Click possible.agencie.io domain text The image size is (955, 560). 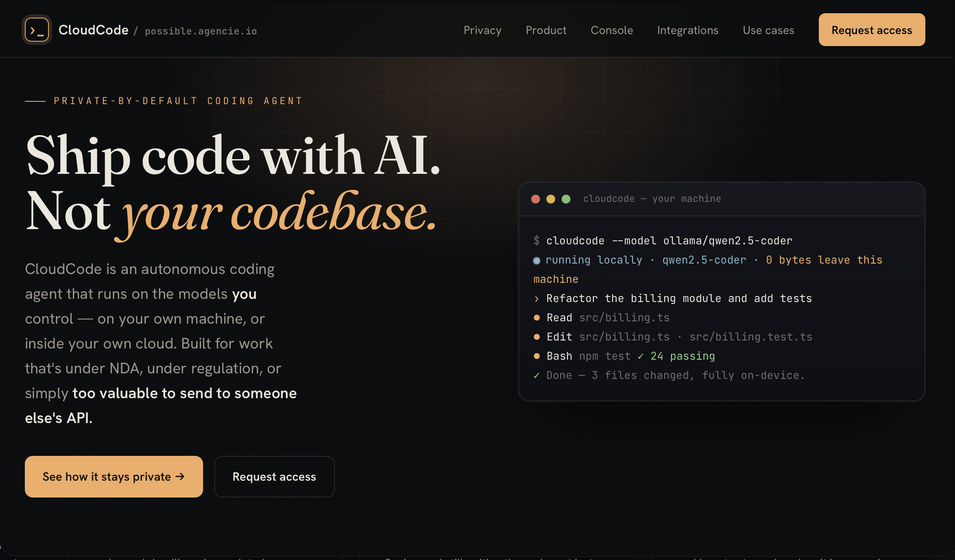click(201, 31)
